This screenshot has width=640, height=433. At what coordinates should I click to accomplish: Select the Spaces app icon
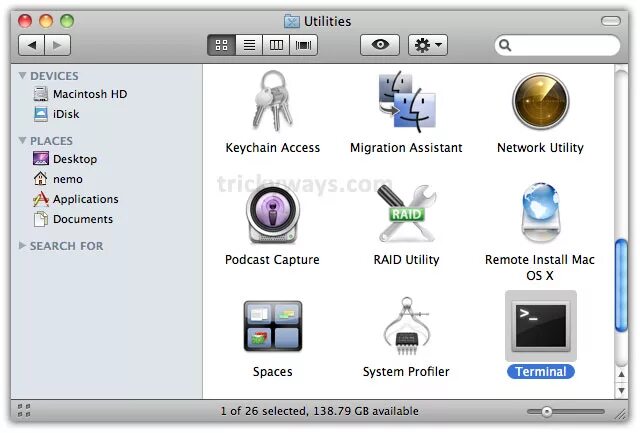pos(273,326)
